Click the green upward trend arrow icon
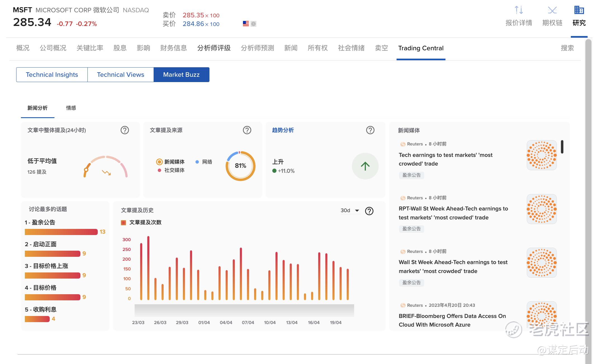 [x=365, y=166]
